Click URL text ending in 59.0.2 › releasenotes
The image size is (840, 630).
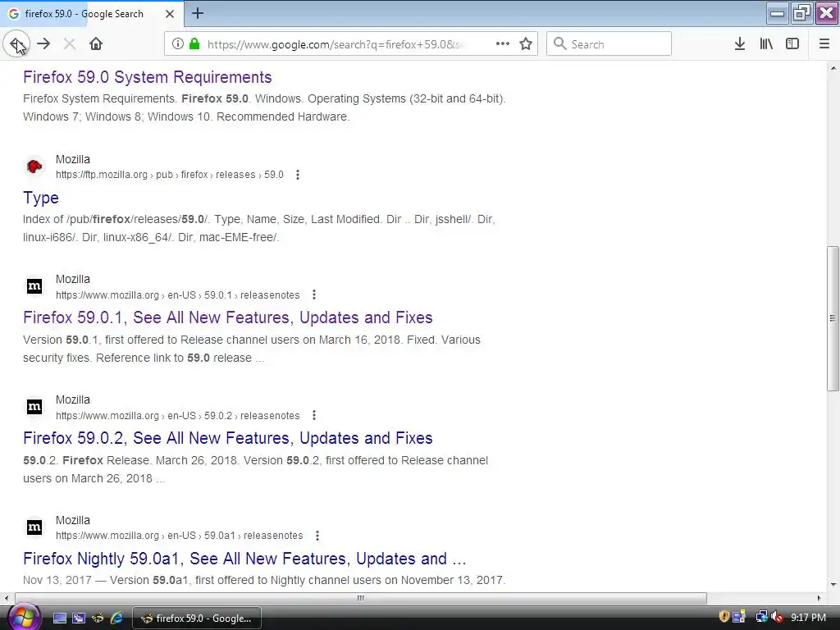[x=178, y=416]
